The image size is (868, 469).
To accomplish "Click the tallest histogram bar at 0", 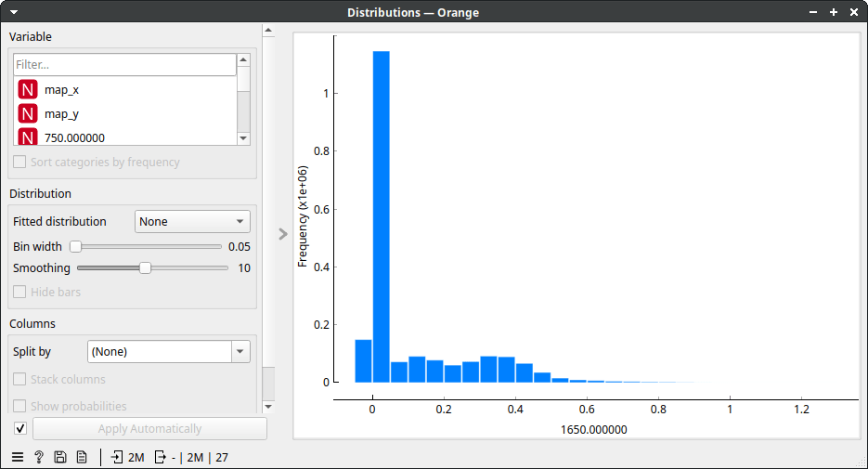I will tap(381, 216).
